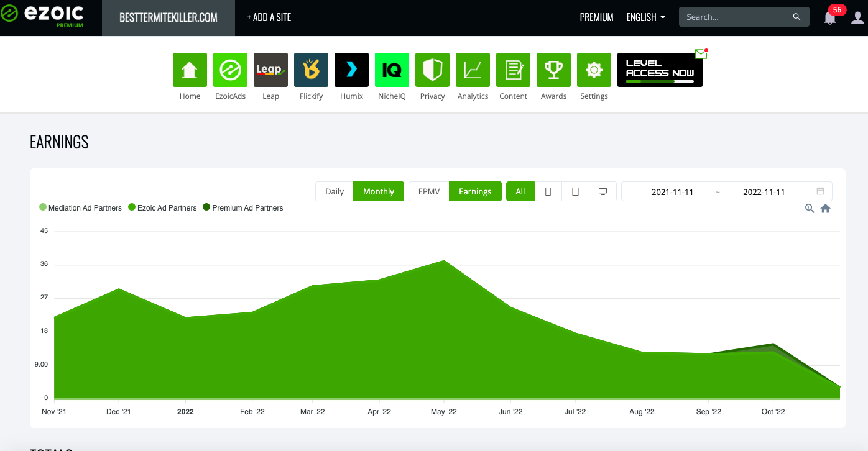
Task: Click the May '22 axis label
Action: coord(444,412)
